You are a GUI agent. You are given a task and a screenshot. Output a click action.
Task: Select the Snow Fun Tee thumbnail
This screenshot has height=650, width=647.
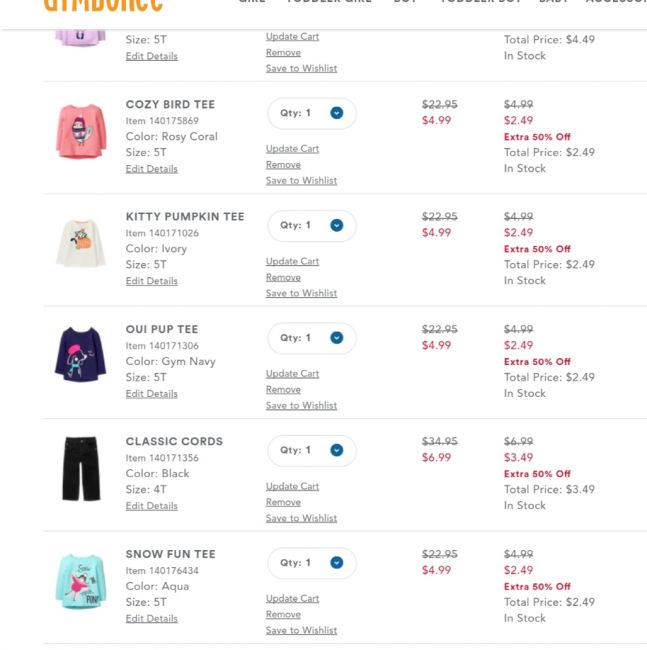80,581
